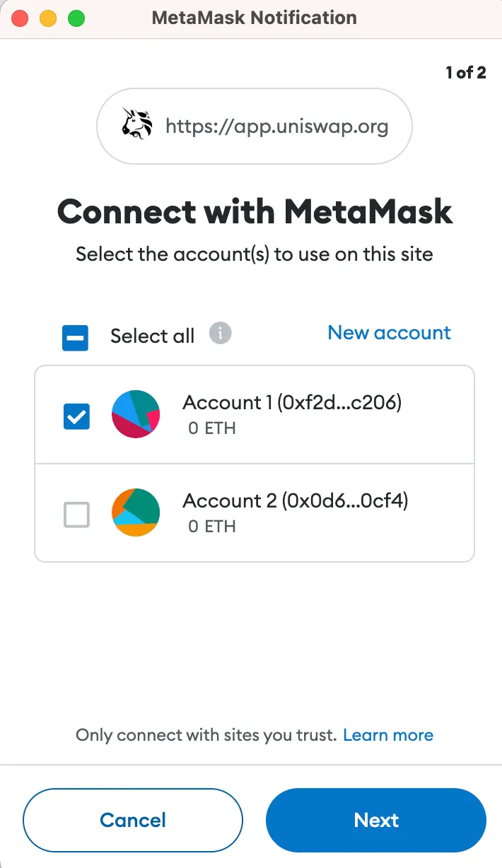Click the MetaMask Notification title bar text

click(255, 18)
